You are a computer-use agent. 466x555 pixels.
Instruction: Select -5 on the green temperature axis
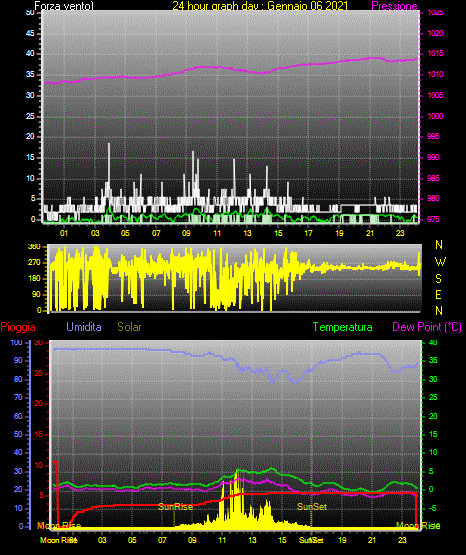click(432, 508)
